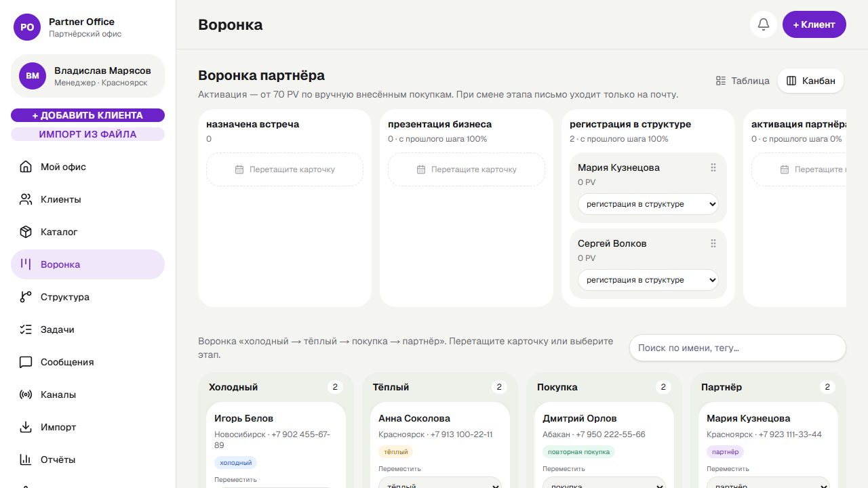Click drop zone under назначена встреча
The width and height of the screenshot is (868, 488).
click(285, 169)
